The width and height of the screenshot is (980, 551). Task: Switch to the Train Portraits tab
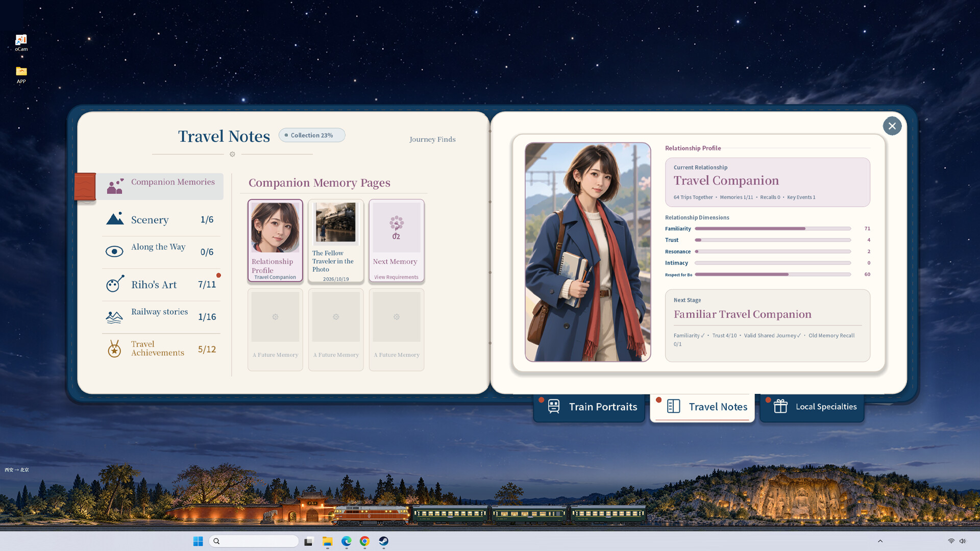point(590,407)
